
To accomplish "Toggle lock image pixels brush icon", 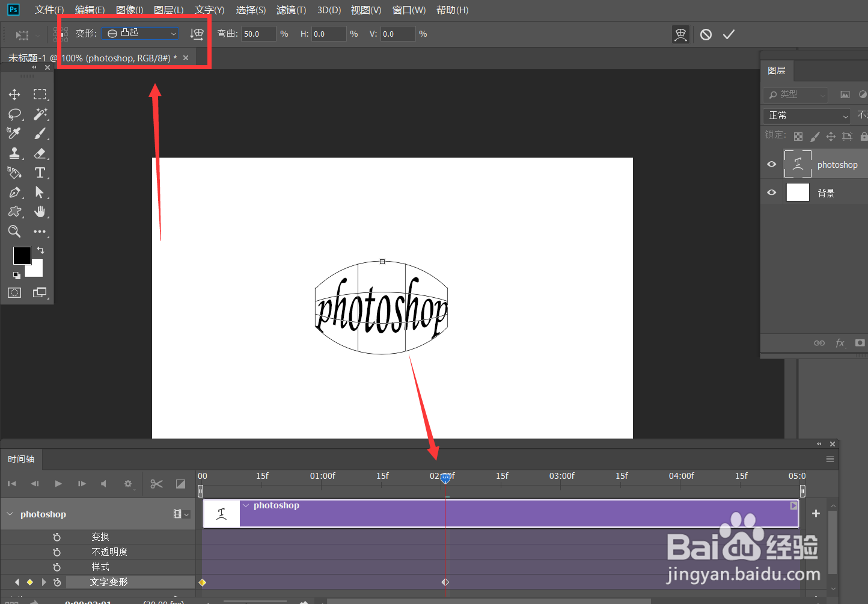I will point(815,137).
